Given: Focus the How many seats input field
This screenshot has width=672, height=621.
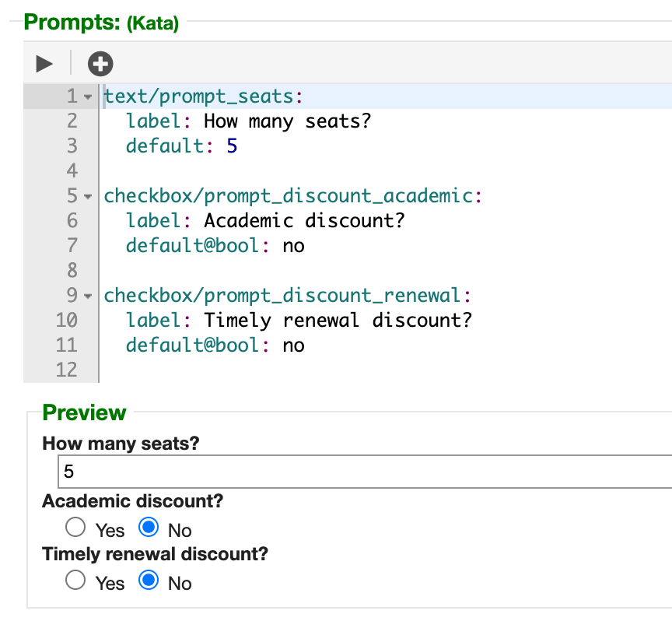Looking at the screenshot, I should coord(365,472).
